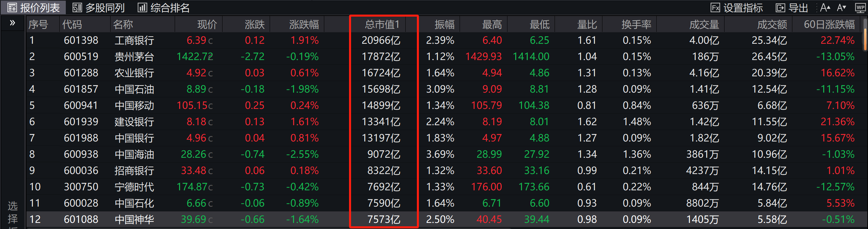
Task: Click the vertical scrollbar thumb
Action: coord(866,40)
